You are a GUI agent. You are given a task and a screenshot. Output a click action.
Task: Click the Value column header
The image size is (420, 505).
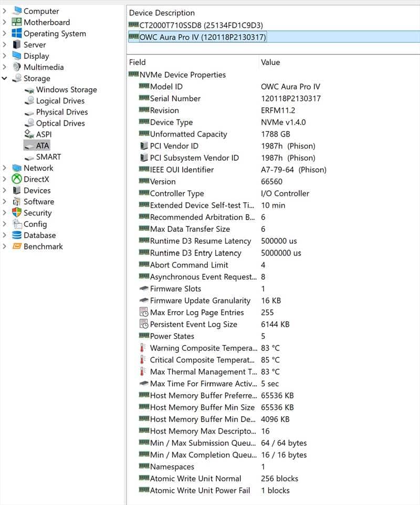(x=270, y=62)
